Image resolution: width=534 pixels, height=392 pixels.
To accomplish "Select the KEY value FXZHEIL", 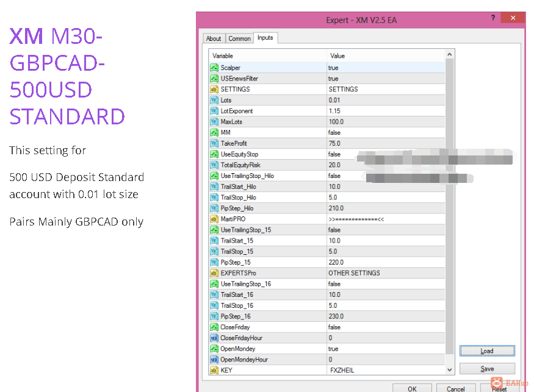I will pyautogui.click(x=342, y=370).
